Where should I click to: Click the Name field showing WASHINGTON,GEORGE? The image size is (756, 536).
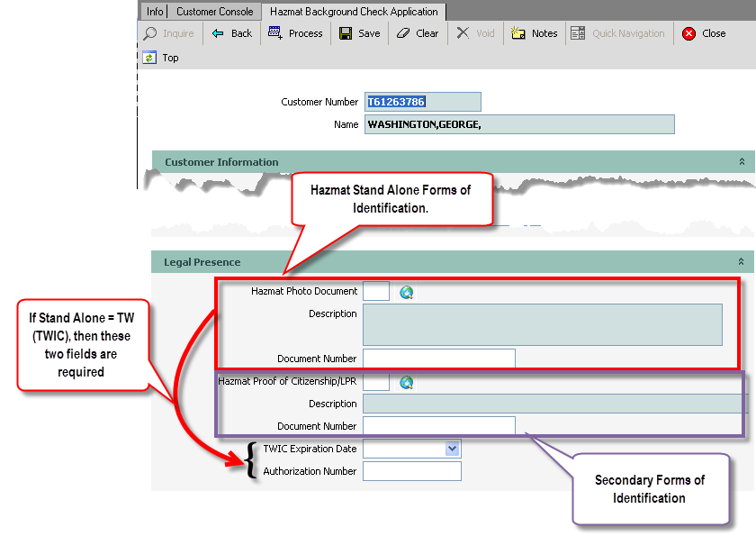(519, 124)
